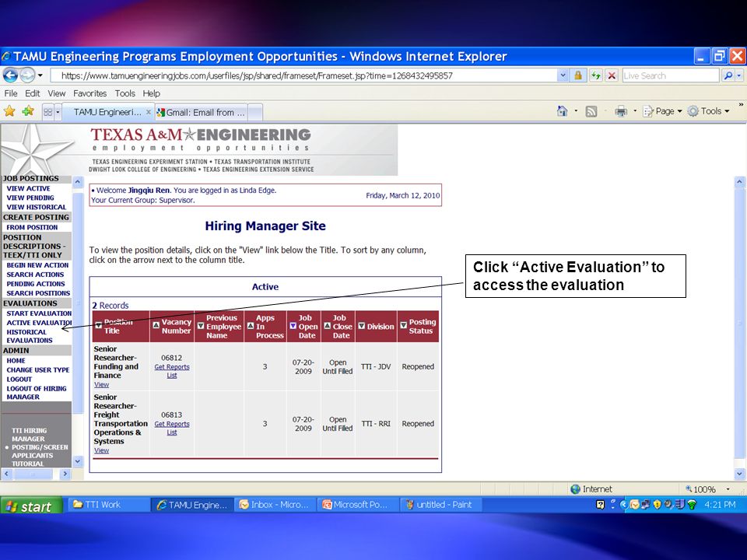The height and width of the screenshot is (560, 747).
Task: Open the tab list dropdown arrow
Action: coord(58,112)
